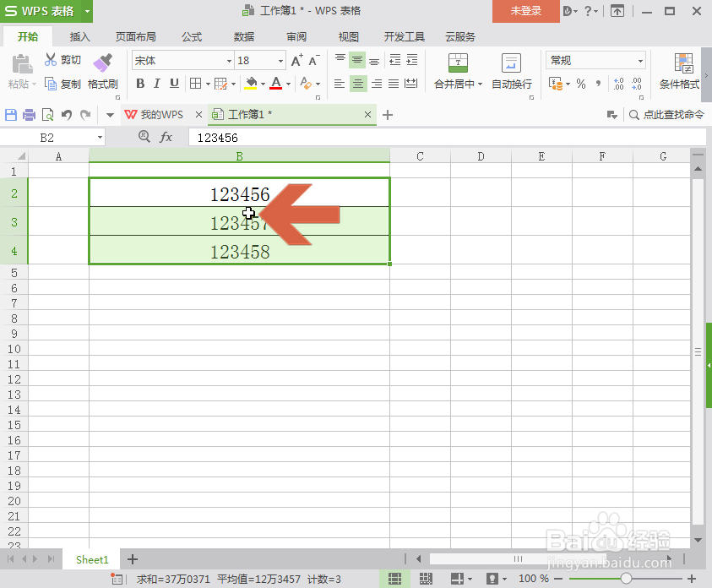Screen dimensions: 712x588
Task: Click the Redo arrow
Action: pyautogui.click(x=85, y=115)
